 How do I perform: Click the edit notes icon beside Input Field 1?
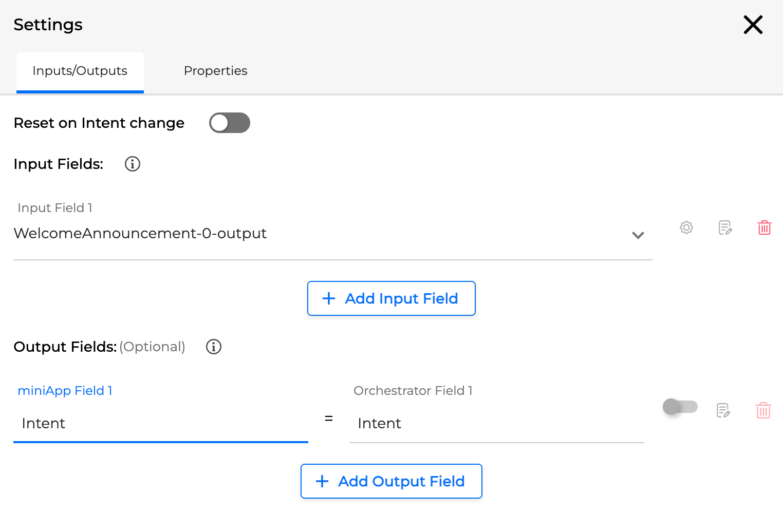click(x=725, y=227)
